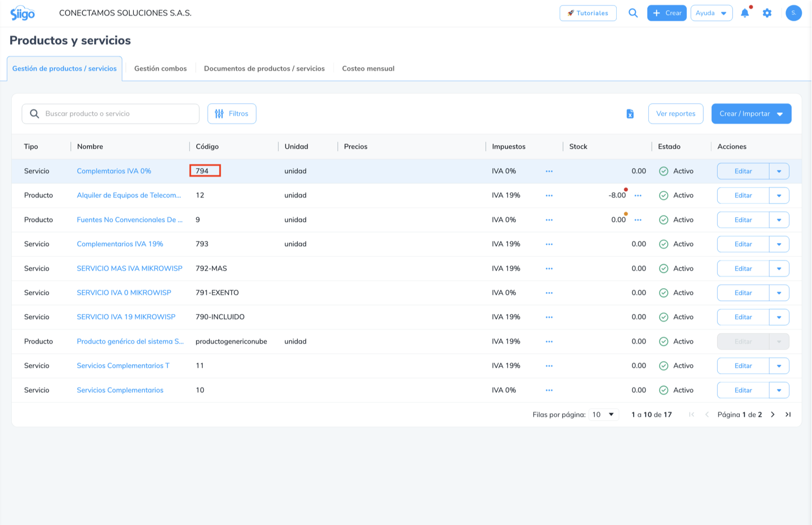Open stock details for Alquiler de Equipos

click(x=638, y=196)
